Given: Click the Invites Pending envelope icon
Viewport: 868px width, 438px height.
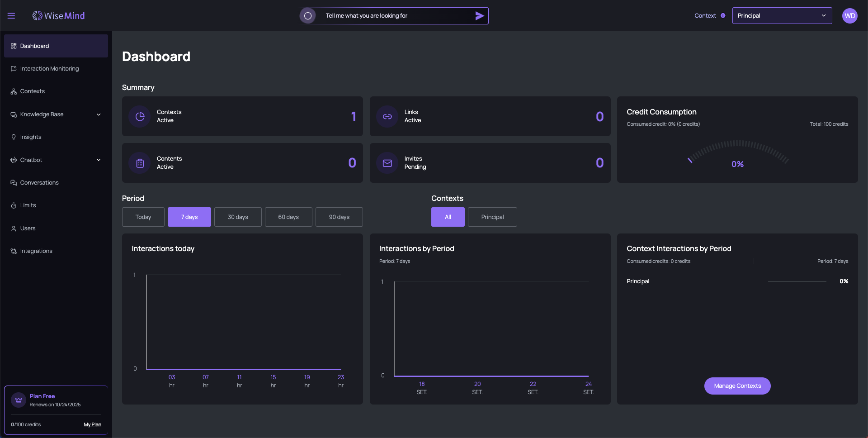Looking at the screenshot, I should click(387, 163).
